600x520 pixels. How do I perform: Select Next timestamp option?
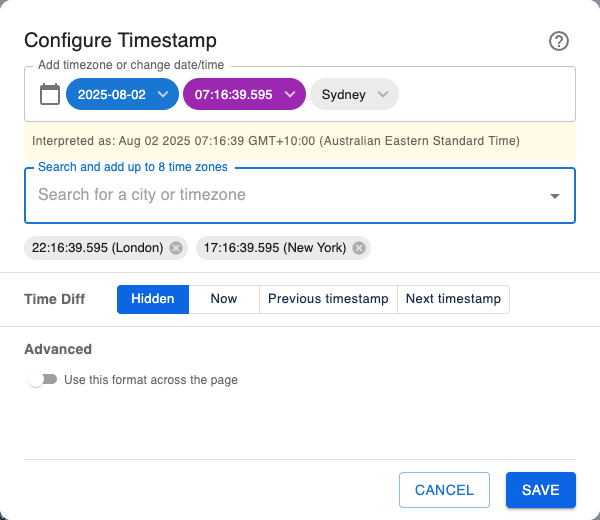(x=453, y=299)
